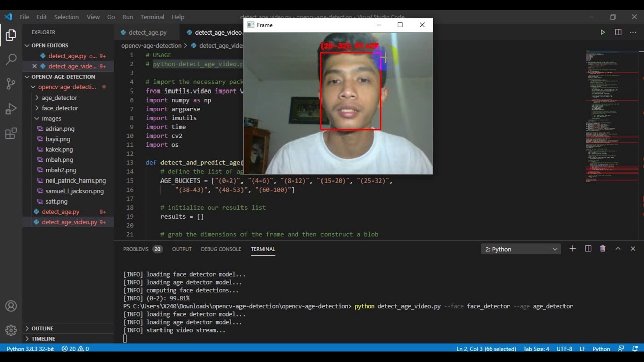This screenshot has width=644, height=362.
Task: Kill the terminal with trash icon
Action: (603, 249)
